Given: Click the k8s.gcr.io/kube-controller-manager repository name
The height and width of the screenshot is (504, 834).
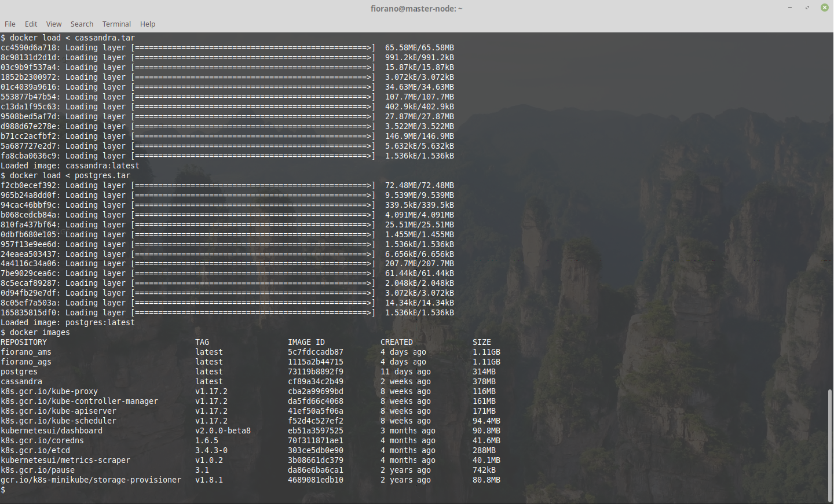Looking at the screenshot, I should [x=79, y=401].
